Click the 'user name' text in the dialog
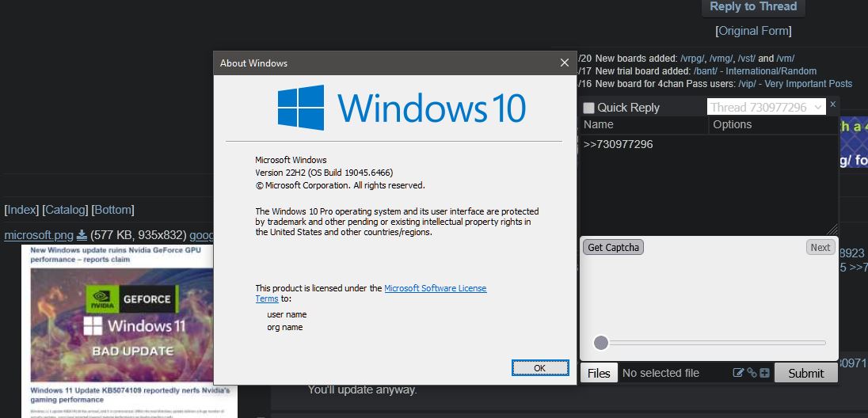 tap(287, 314)
